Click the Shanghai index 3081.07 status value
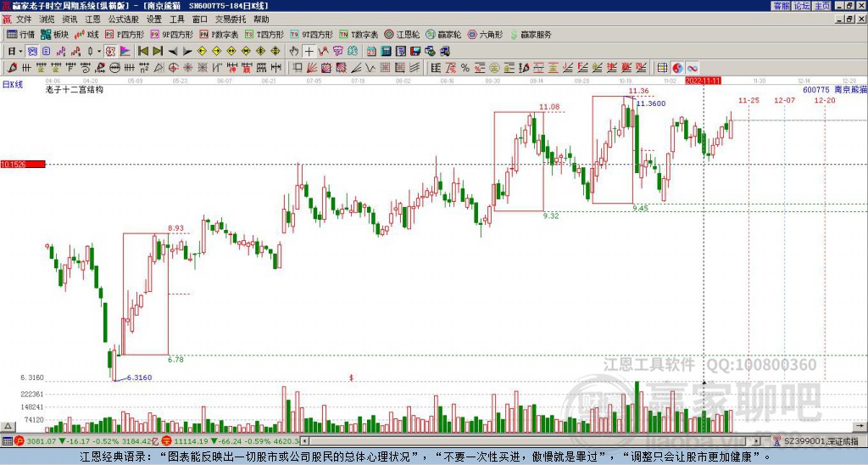 pyautogui.click(x=42, y=441)
